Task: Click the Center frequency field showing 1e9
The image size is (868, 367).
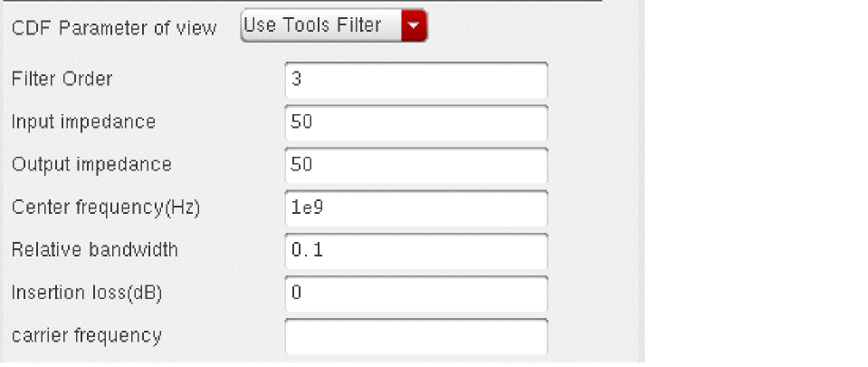Action: pyautogui.click(x=415, y=208)
